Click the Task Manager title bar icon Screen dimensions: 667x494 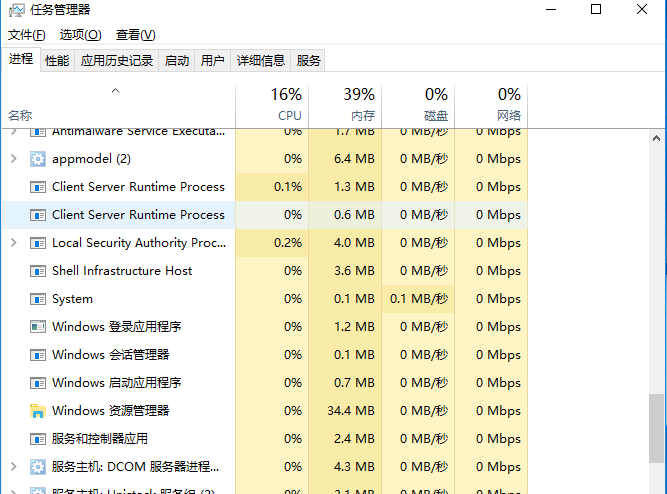coord(17,10)
